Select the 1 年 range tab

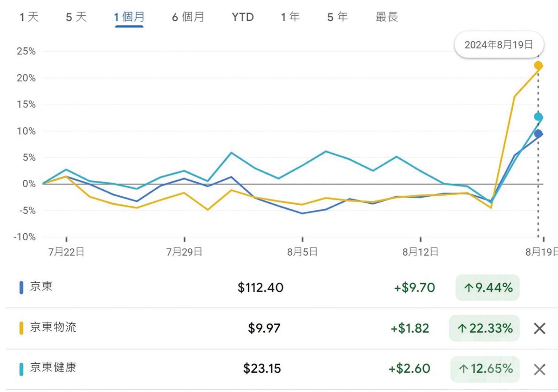[290, 17]
